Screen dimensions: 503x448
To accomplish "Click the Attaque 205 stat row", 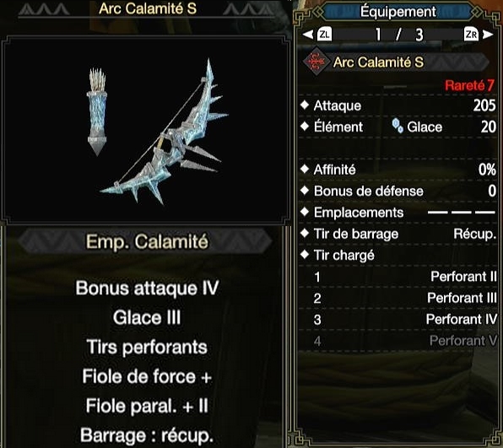I will click(x=398, y=105).
